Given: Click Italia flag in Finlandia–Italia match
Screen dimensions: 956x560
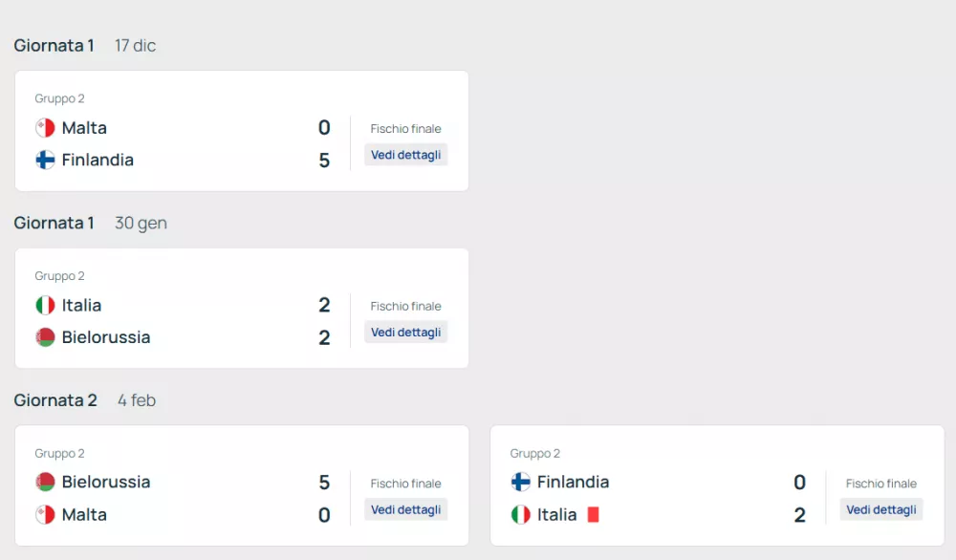Looking at the screenshot, I should (521, 514).
